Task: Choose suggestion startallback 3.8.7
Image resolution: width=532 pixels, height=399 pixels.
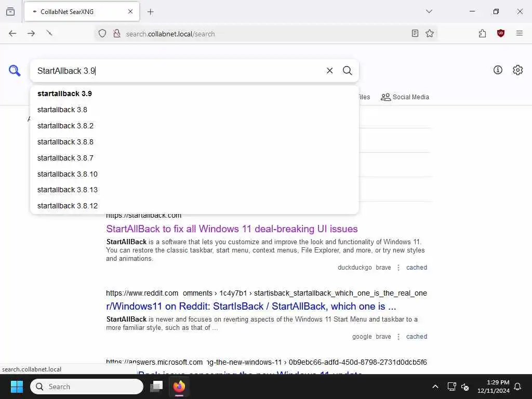Action: (x=194, y=158)
